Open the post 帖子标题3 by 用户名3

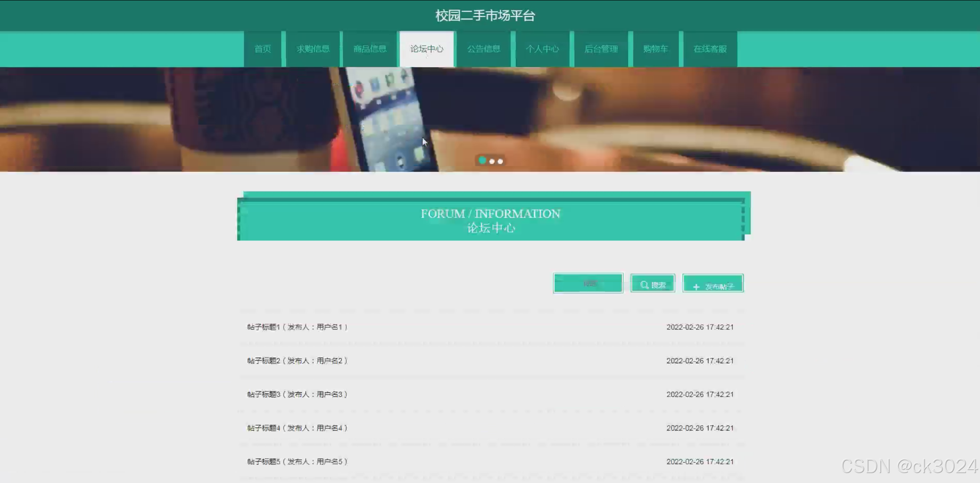297,394
